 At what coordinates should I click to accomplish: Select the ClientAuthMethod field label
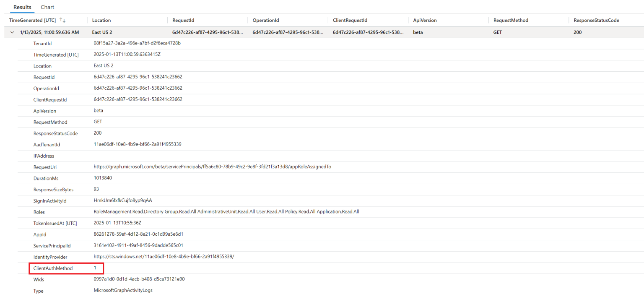(x=53, y=268)
